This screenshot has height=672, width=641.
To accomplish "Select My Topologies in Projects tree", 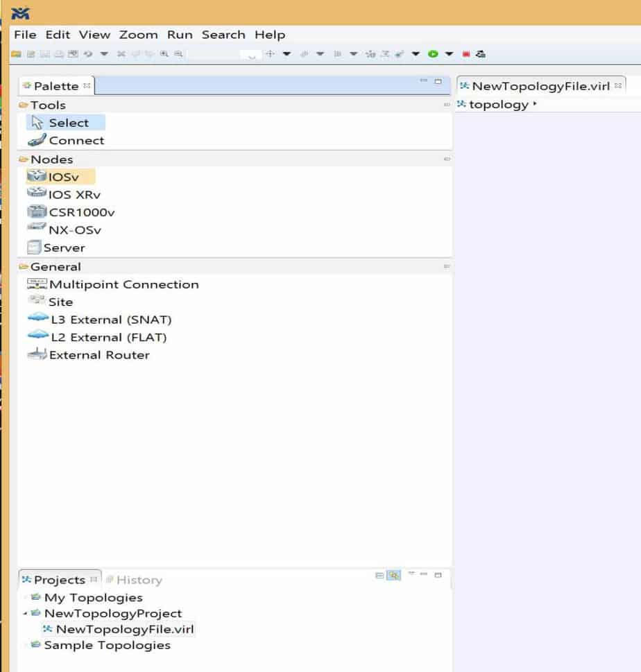I will point(87,597).
